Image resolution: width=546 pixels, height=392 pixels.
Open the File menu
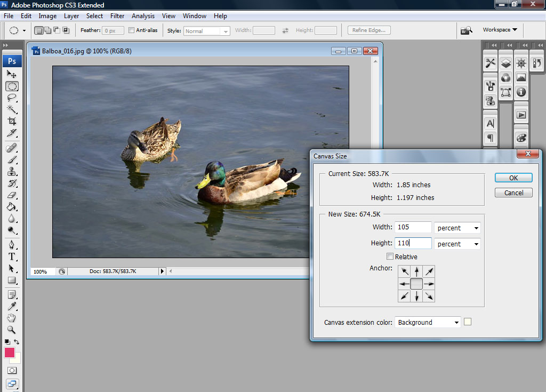click(x=9, y=16)
